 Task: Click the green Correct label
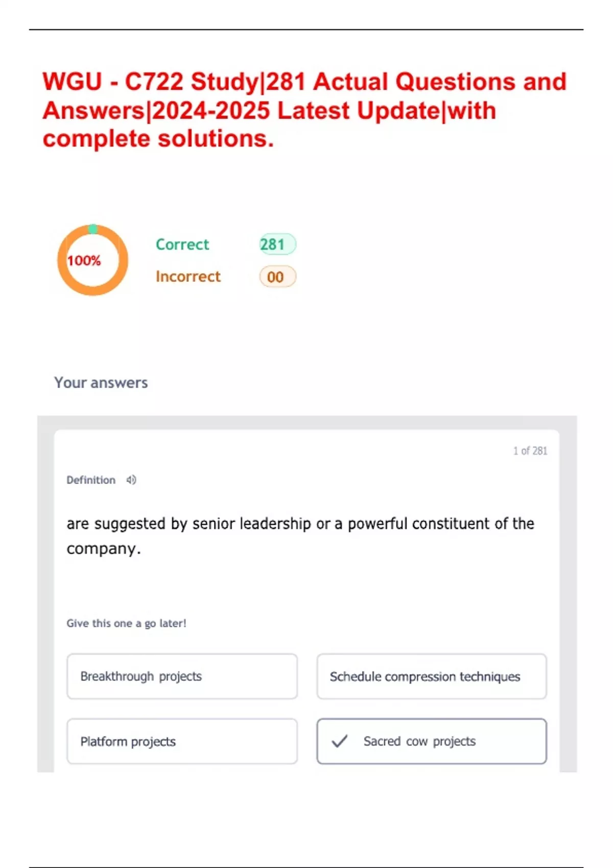[x=182, y=245]
